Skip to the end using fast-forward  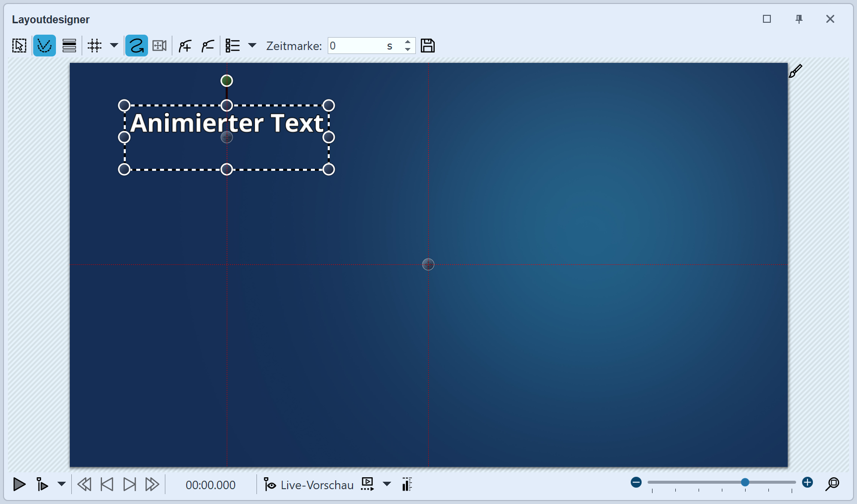152,484
